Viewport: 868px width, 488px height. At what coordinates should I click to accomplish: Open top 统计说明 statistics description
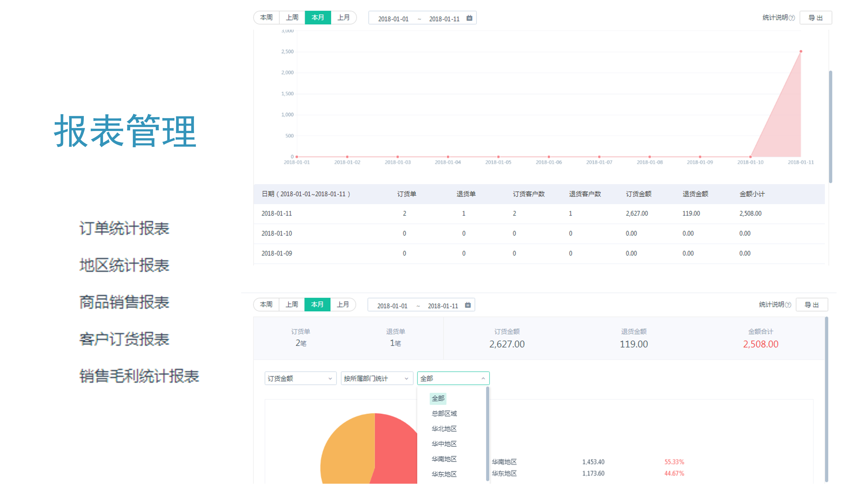click(775, 18)
